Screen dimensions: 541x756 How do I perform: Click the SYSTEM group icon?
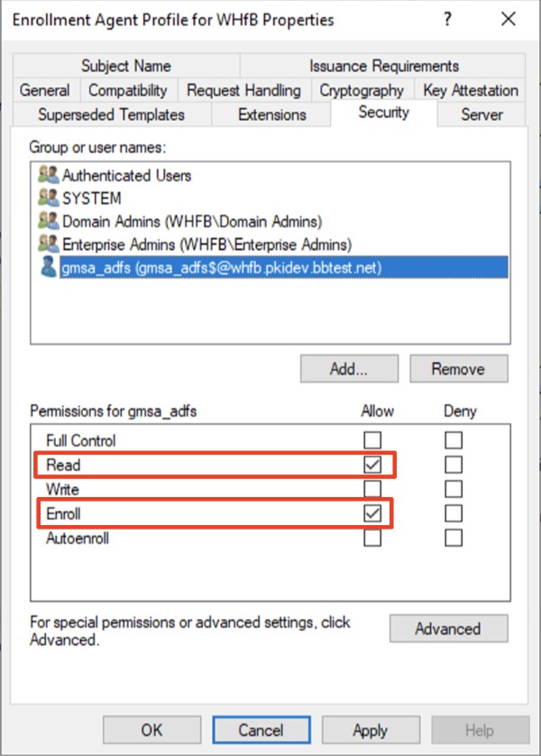point(48,198)
